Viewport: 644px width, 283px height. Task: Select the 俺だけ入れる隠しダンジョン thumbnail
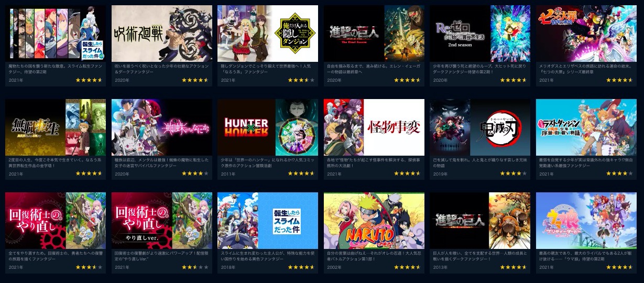[268, 34]
